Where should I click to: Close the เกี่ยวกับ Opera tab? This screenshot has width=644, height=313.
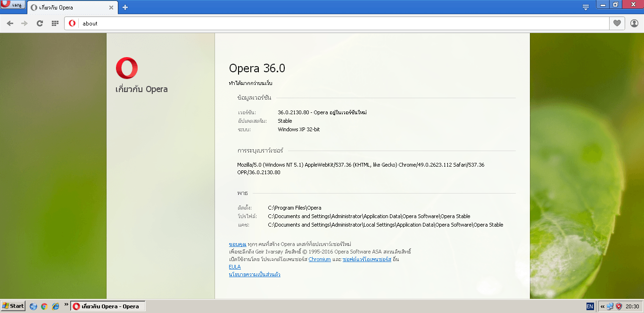[x=111, y=8]
